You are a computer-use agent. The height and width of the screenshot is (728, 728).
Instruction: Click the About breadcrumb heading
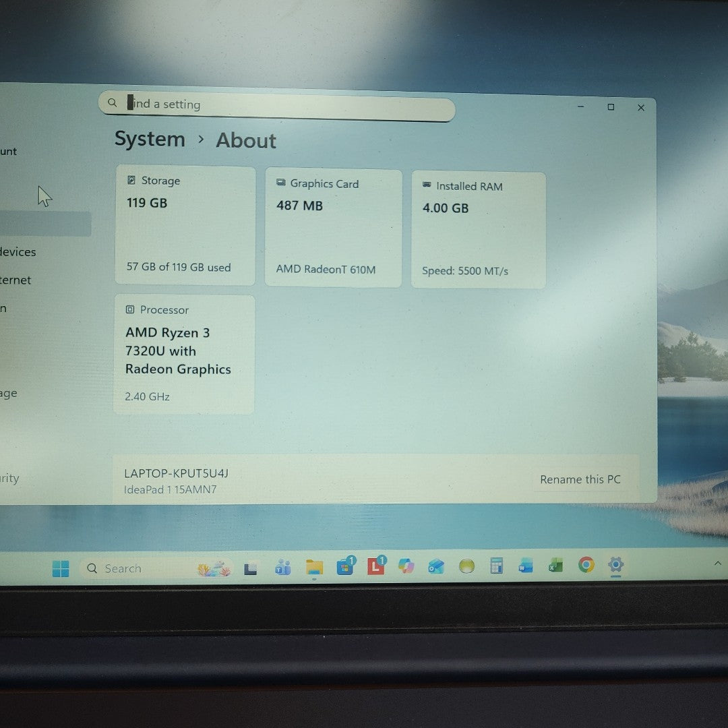[x=246, y=141]
